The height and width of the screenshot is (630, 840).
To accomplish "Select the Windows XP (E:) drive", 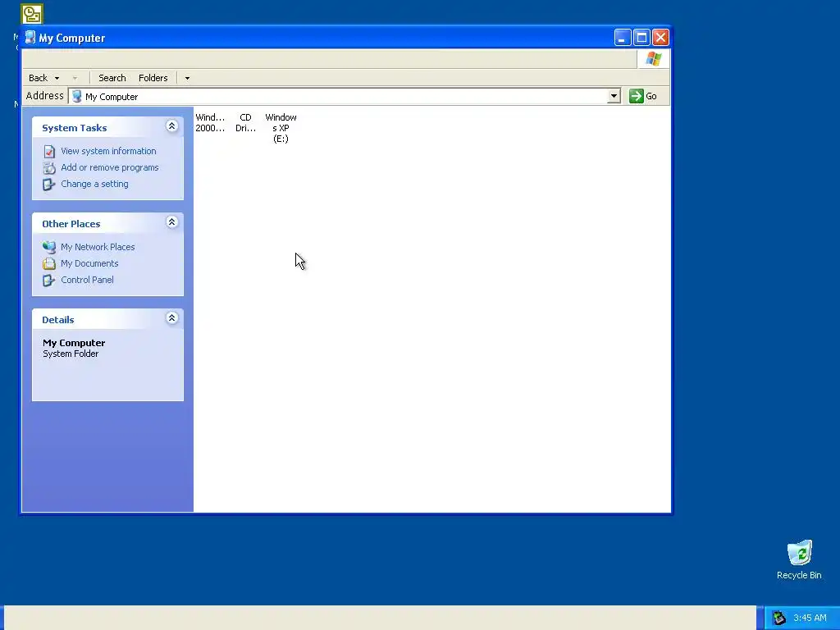I will [281, 128].
